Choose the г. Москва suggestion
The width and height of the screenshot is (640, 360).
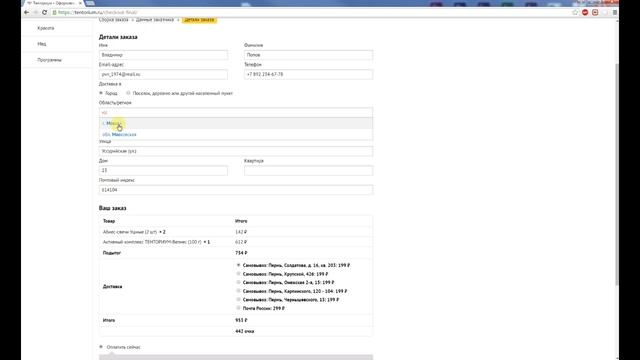[236, 123]
